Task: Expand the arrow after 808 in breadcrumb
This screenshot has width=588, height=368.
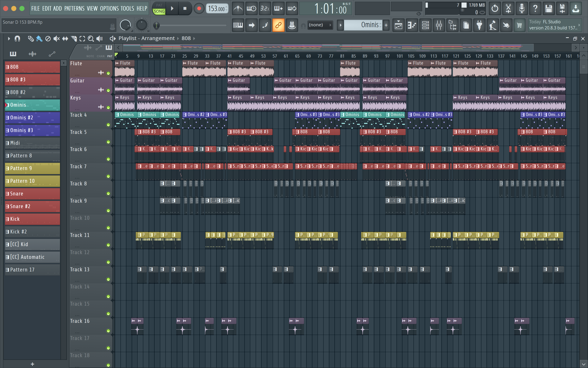Action: point(194,38)
